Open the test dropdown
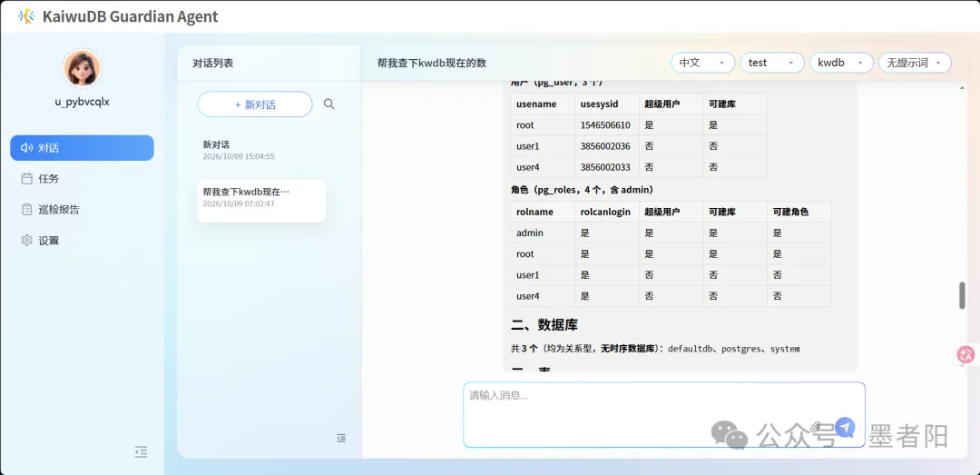The height and width of the screenshot is (475, 980). 772,63
